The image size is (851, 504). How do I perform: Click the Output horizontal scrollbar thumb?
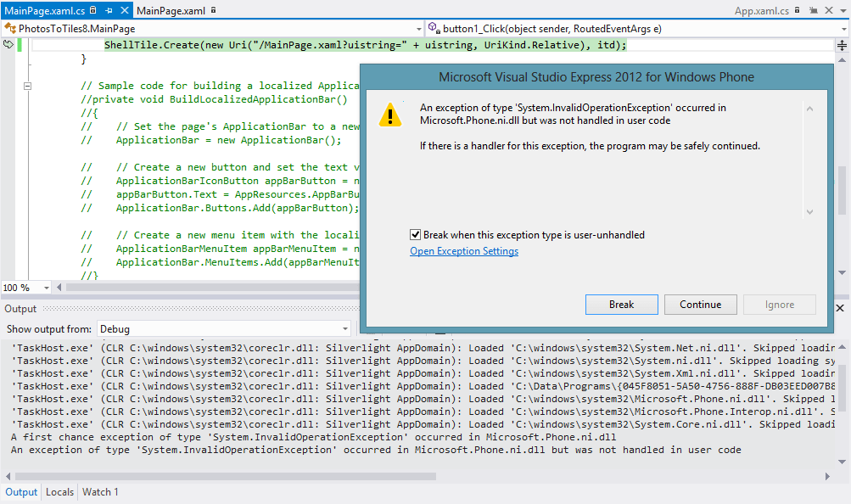coord(225,476)
